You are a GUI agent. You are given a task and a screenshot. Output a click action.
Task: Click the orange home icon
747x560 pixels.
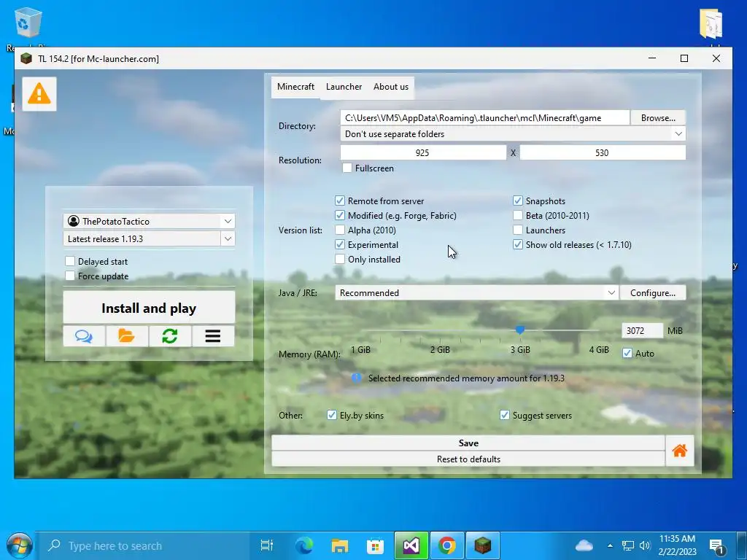(x=680, y=451)
